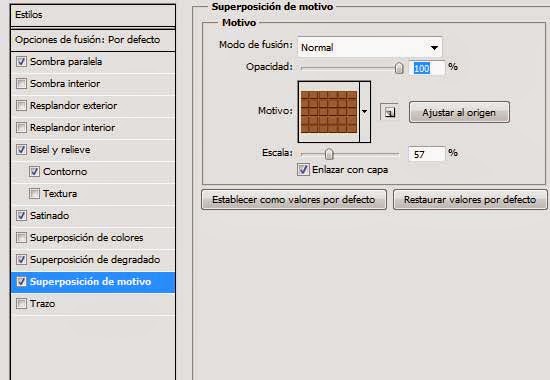Select the Estilos panel header

click(93, 15)
